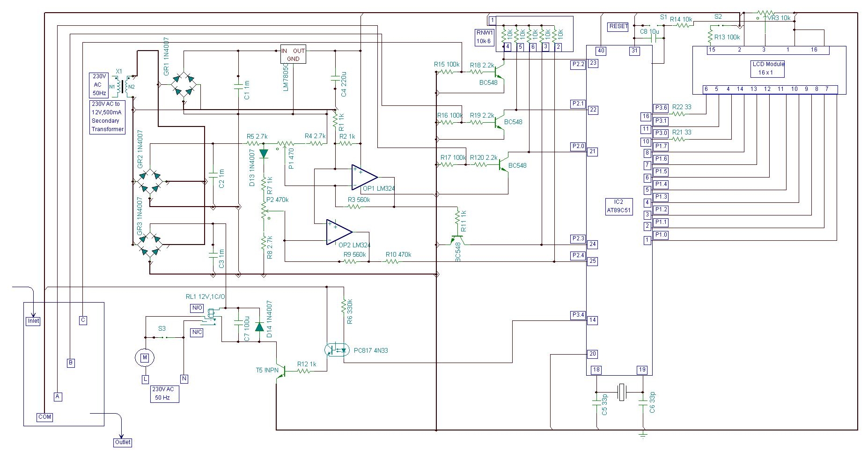
Task: Click the N terminal box near motor
Action: coord(184,379)
